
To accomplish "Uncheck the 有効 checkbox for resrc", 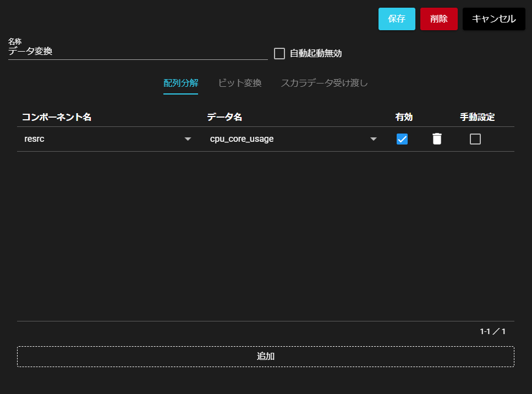I will tap(402, 139).
